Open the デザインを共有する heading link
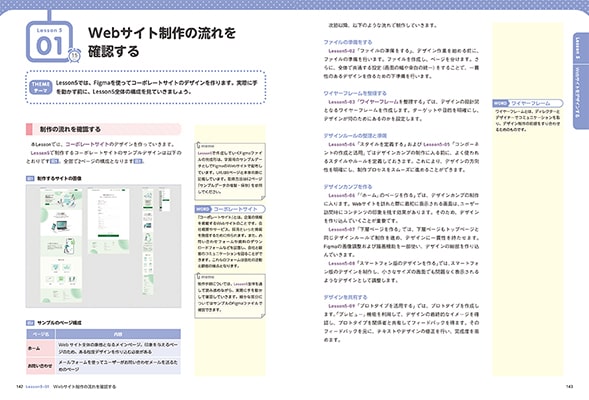589x400 pixels. 345,297
